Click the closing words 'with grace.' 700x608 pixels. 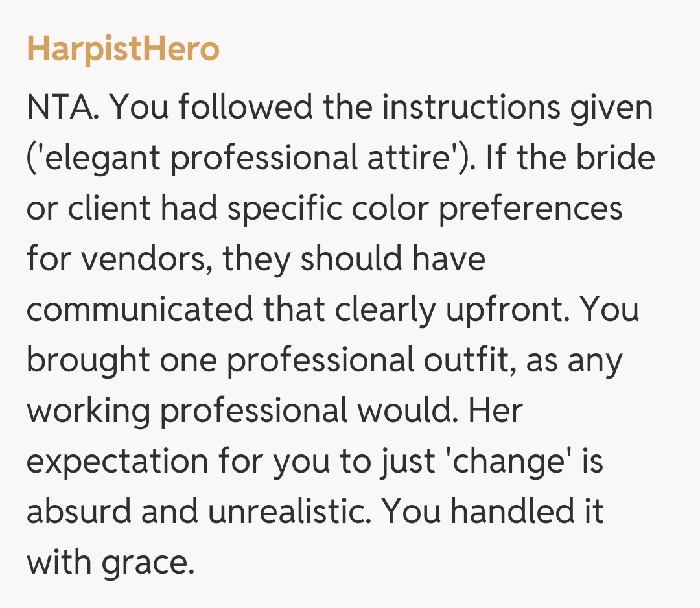[110, 563]
